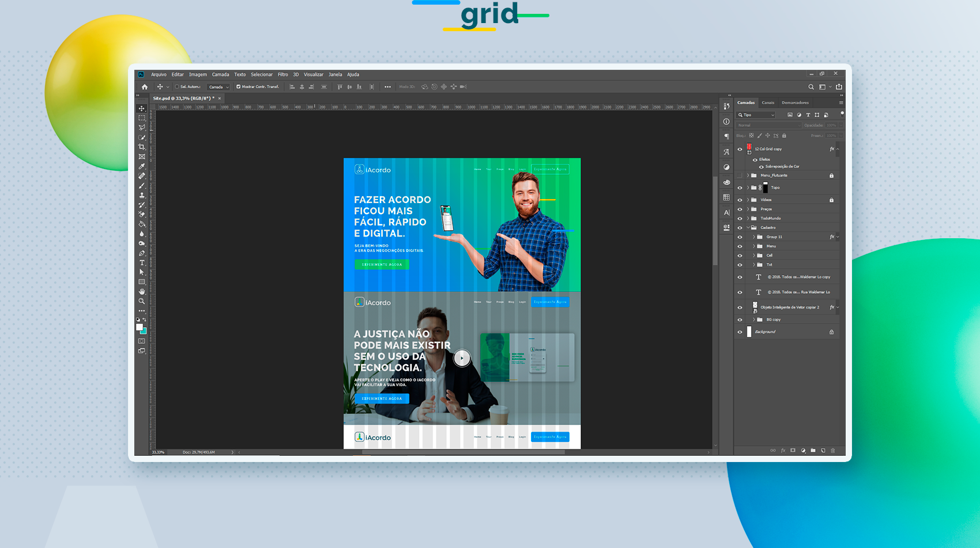Click the Home icon in options bar

pyautogui.click(x=145, y=87)
